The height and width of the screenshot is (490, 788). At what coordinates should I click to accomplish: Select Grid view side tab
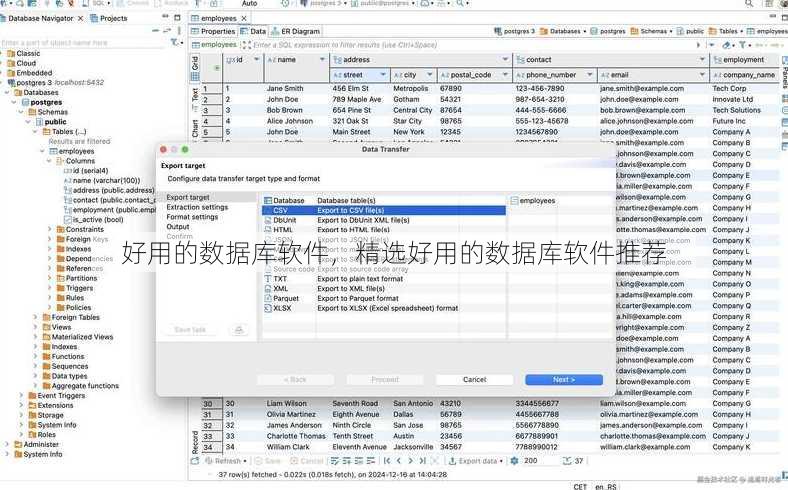tap(195, 69)
